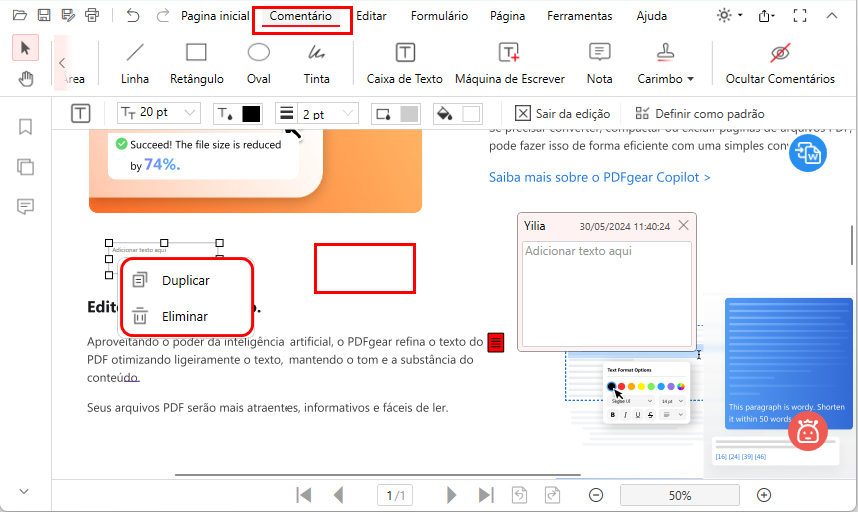Open the bookmarks sidebar panel
This screenshot has height=512, width=858.
point(25,127)
